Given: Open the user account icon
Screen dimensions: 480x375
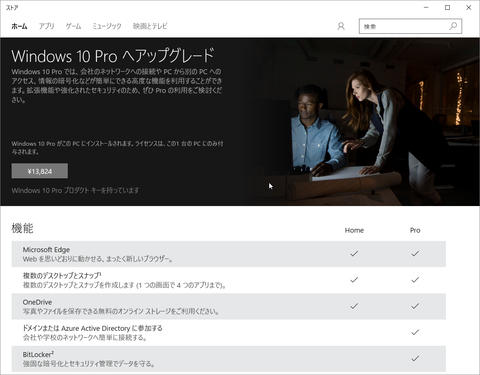Looking at the screenshot, I should [341, 26].
